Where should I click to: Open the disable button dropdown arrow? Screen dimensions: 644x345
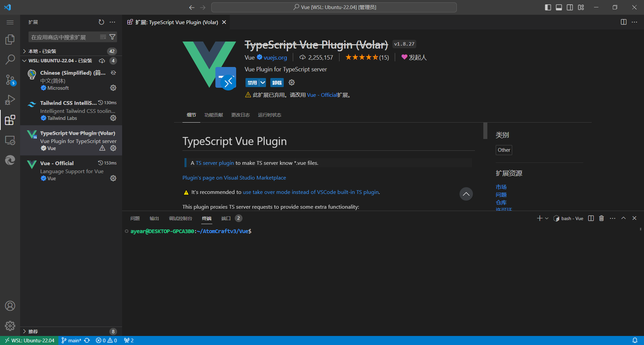(263, 82)
